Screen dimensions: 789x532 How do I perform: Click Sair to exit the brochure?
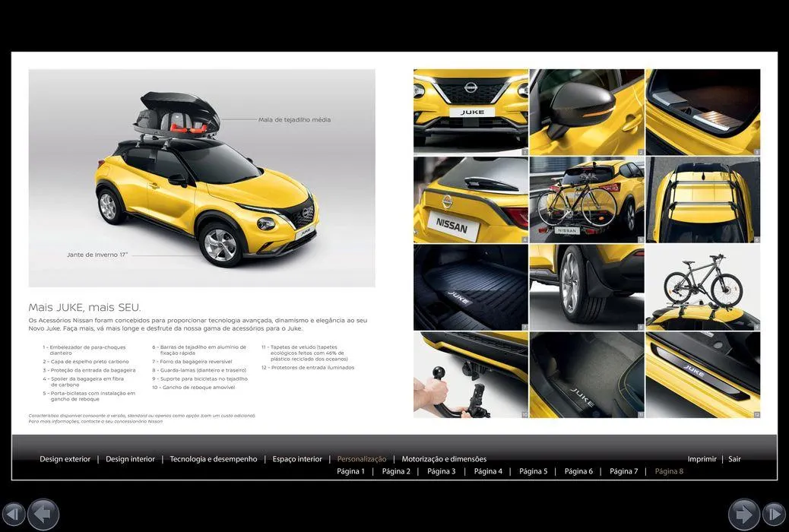[734, 459]
